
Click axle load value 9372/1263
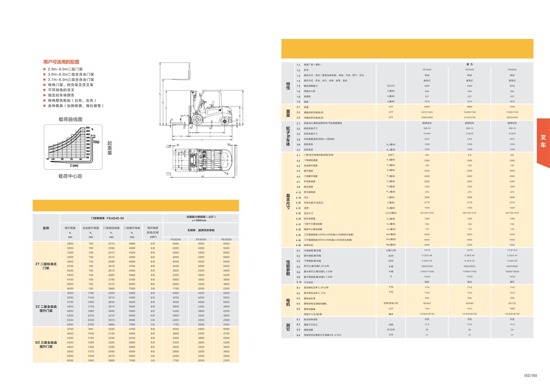(427, 112)
